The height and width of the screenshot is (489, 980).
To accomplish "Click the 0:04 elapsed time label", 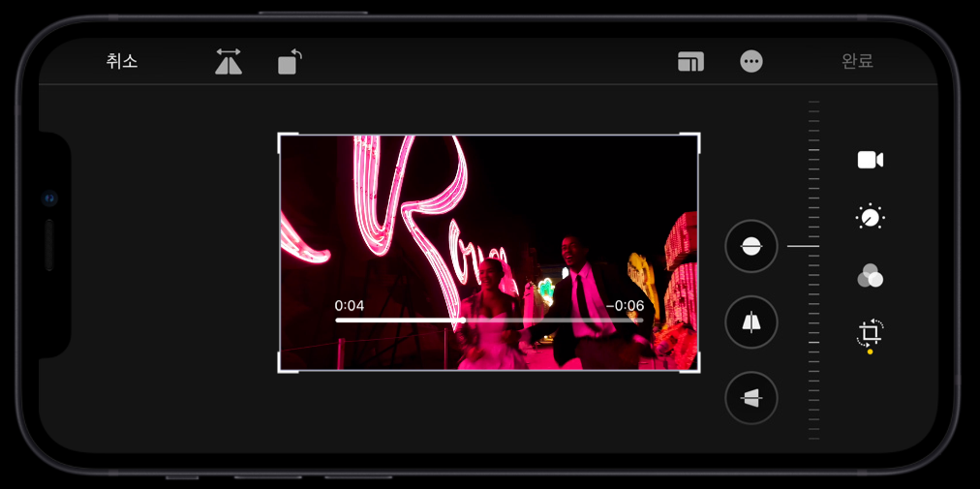I will [350, 306].
